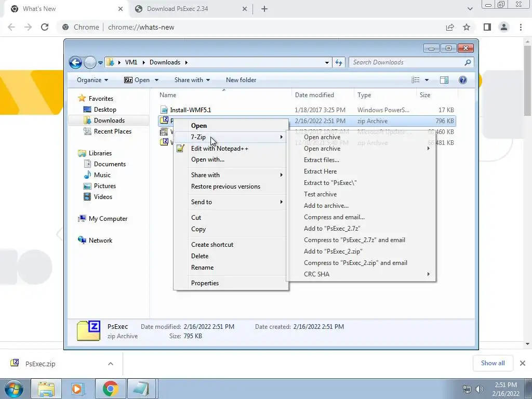Click the 7z Open toolbar button
This screenshot has height=399, width=532.
137,80
